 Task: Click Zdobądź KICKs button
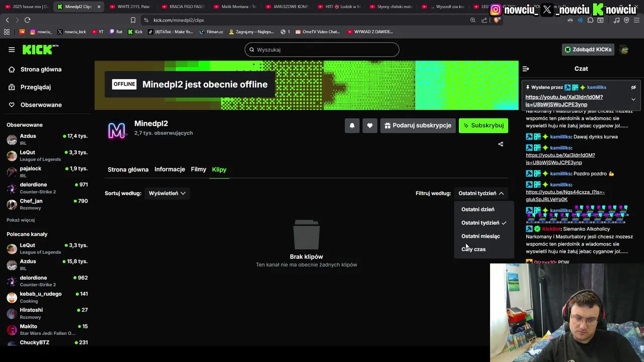588,50
